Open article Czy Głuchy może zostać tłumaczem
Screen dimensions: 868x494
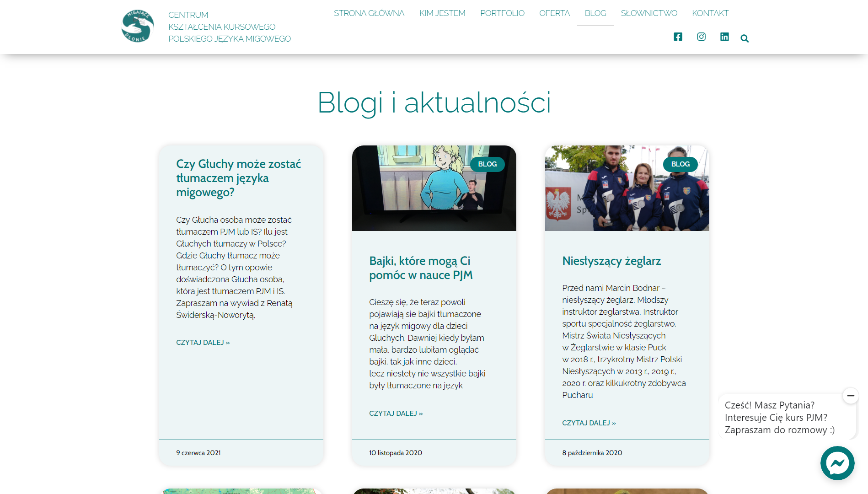(x=238, y=178)
